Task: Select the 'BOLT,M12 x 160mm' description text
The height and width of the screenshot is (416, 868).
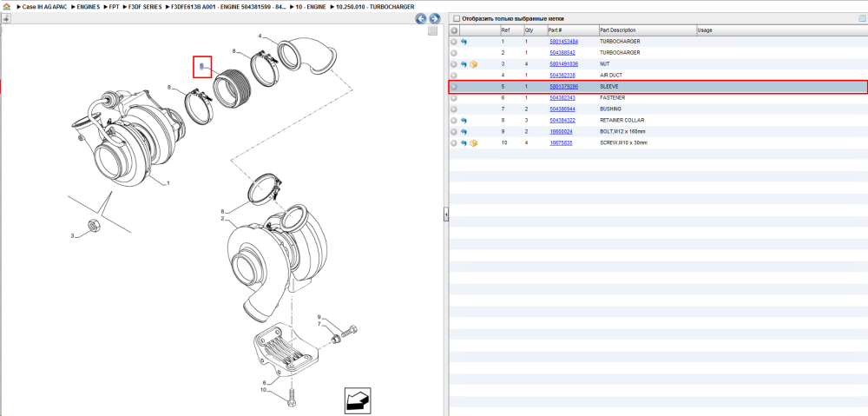Action: (x=622, y=132)
